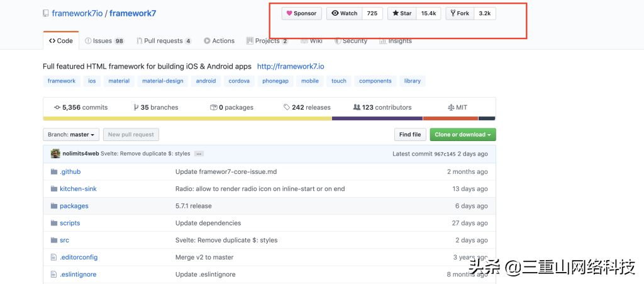Open the Projects tab

coord(267,41)
